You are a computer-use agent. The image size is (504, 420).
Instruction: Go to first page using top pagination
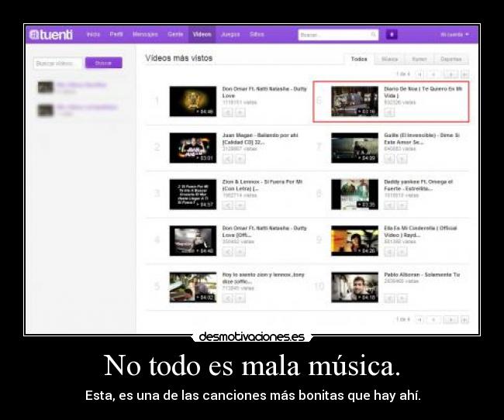tap(419, 74)
